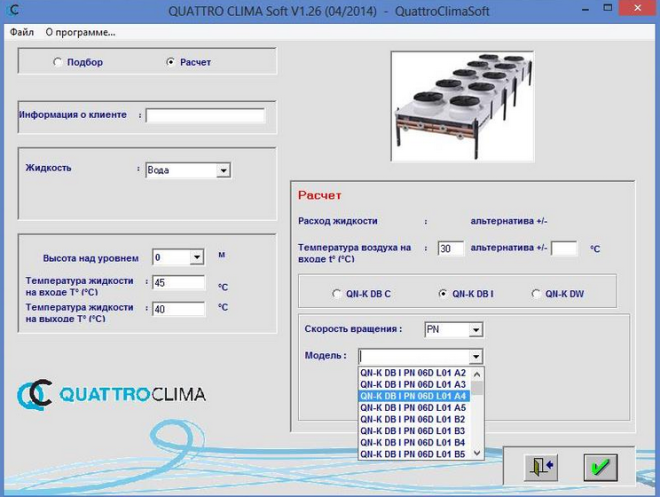This screenshot has width=660, height=497.
Task: Open the О программе menu
Action: pyautogui.click(x=80, y=32)
